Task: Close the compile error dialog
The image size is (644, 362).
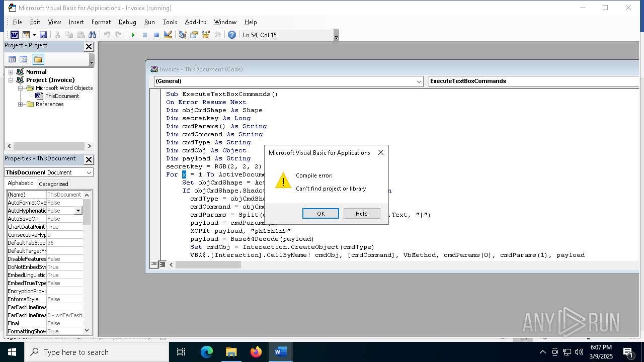Action: 381,152
